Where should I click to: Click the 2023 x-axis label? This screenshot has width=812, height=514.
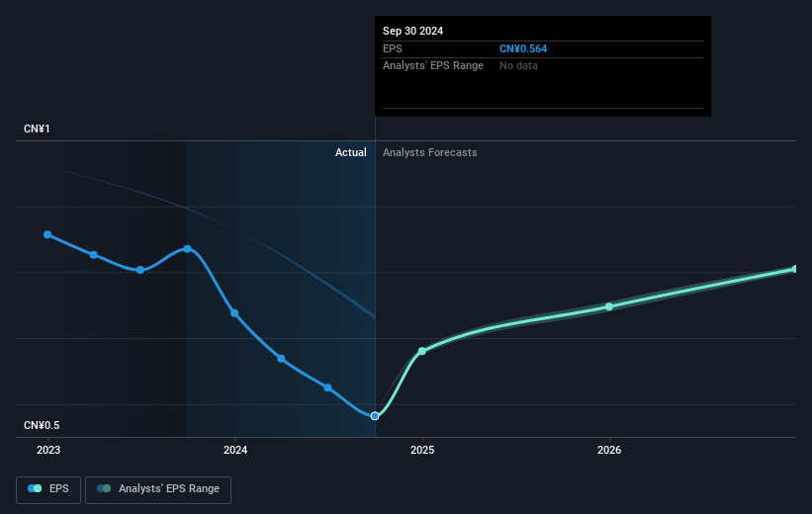pyautogui.click(x=48, y=450)
